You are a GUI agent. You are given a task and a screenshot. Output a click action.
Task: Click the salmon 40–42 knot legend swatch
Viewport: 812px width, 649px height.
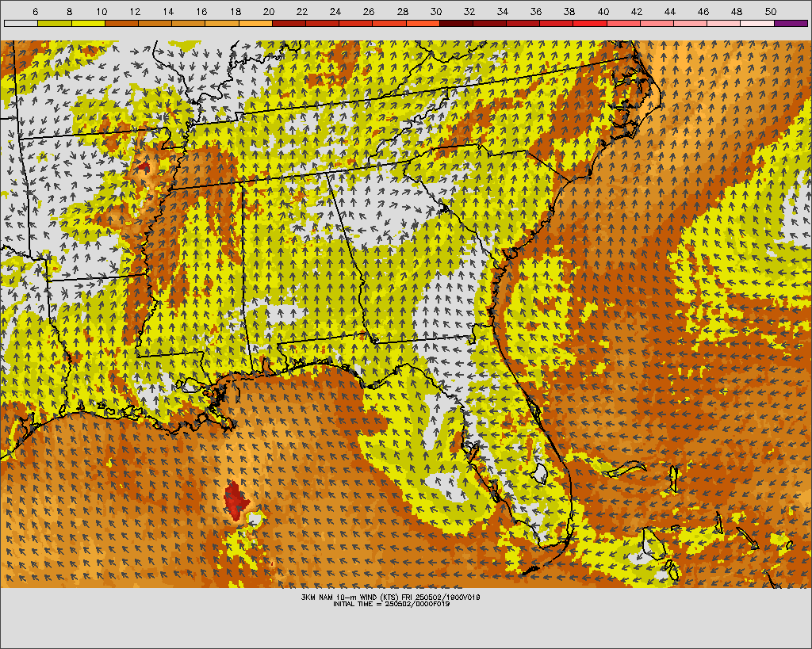pyautogui.click(x=623, y=23)
